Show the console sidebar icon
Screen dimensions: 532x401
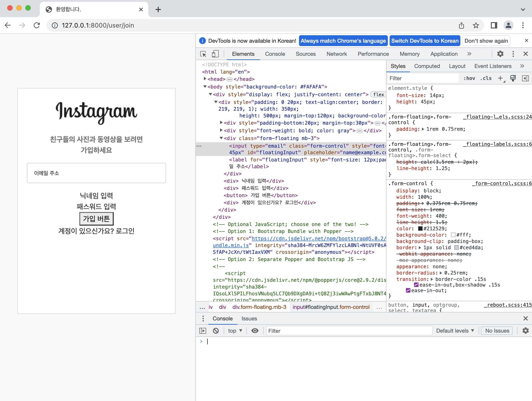point(203,331)
